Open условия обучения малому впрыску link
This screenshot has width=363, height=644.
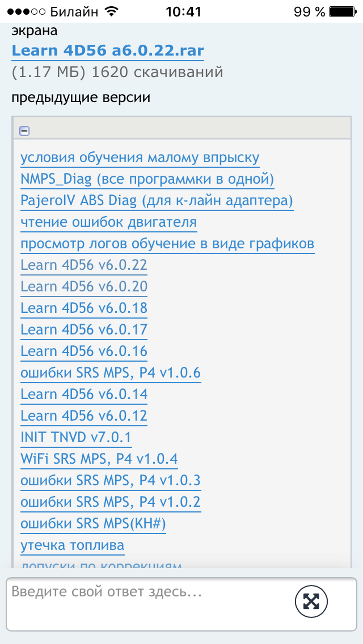140,158
